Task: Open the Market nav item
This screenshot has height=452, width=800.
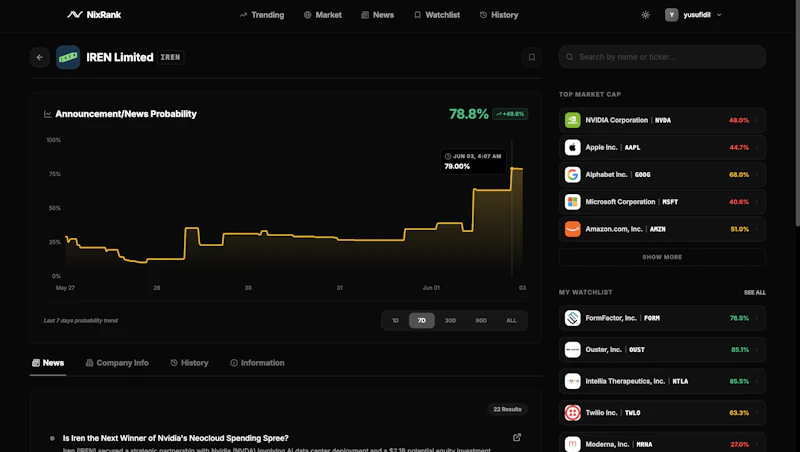Action: tap(322, 15)
